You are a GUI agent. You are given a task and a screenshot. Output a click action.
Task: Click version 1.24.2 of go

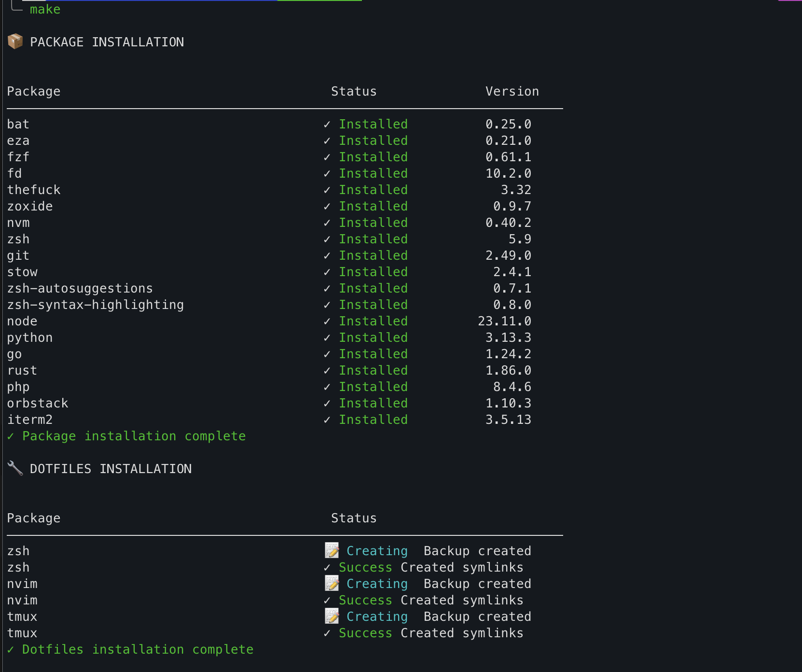(x=509, y=354)
